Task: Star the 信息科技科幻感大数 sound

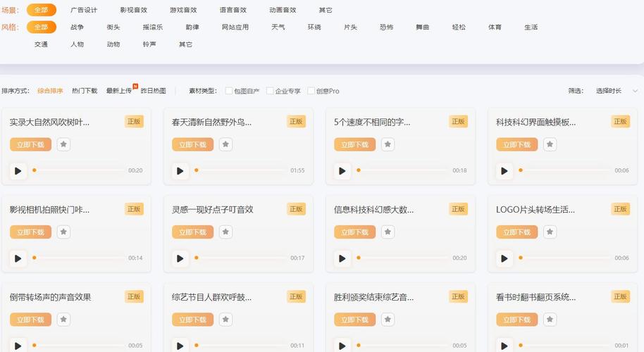Action: [388, 232]
